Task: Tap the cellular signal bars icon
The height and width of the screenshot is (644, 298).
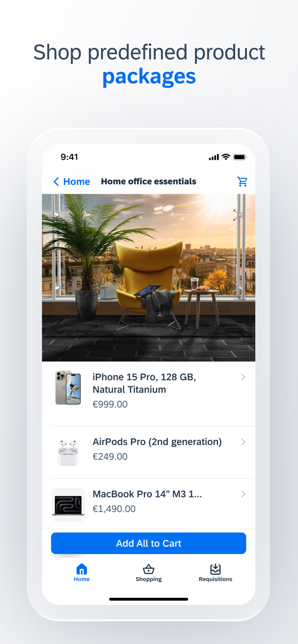Action: click(x=214, y=157)
